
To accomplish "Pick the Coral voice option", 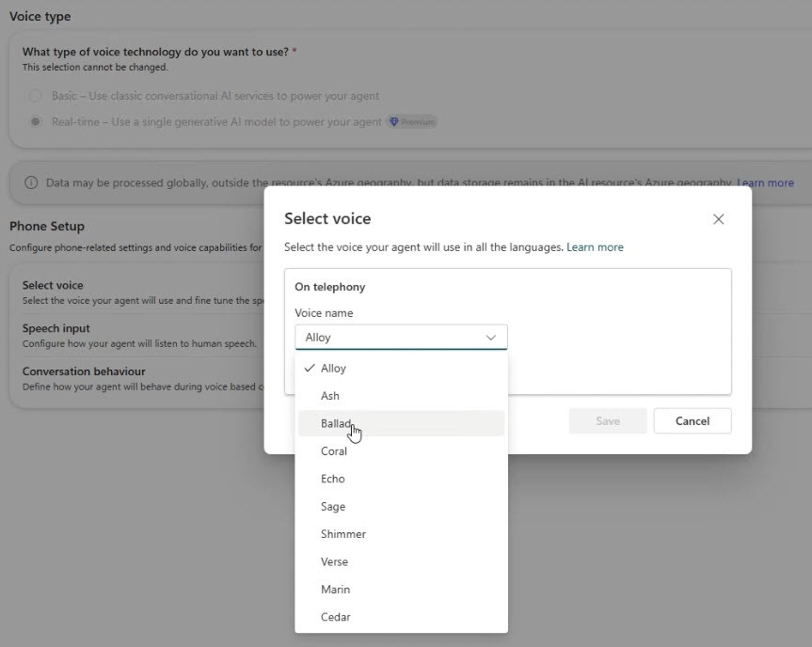I will click(x=401, y=451).
